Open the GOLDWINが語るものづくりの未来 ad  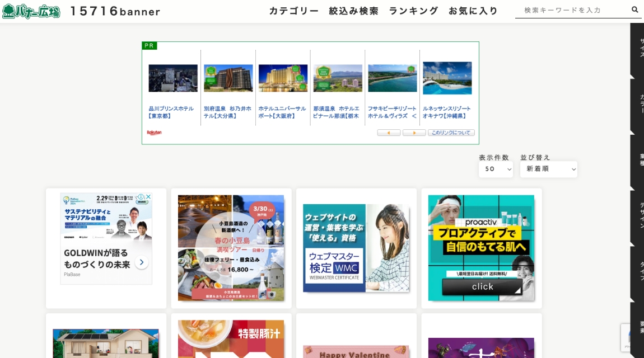point(97,259)
